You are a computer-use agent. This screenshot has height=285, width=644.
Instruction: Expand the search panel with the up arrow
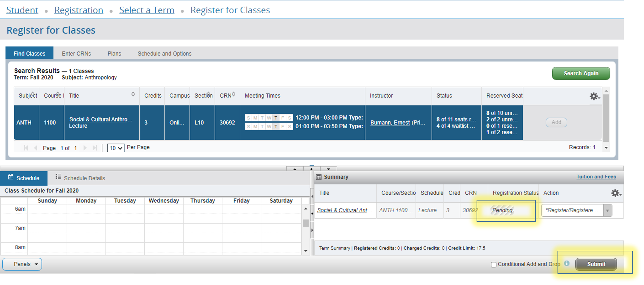tap(295, 169)
